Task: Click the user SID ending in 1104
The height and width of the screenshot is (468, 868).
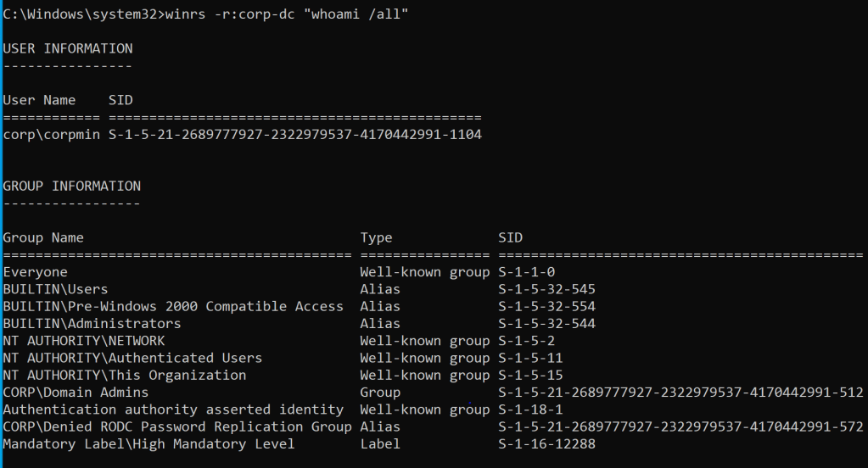Action: 295,134
